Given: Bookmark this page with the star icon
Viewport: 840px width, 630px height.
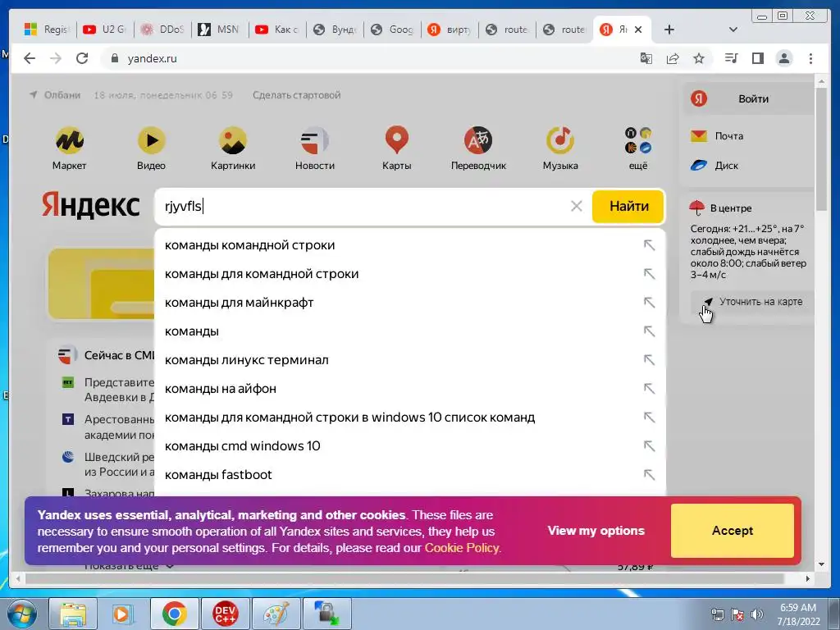Looking at the screenshot, I should tap(699, 58).
